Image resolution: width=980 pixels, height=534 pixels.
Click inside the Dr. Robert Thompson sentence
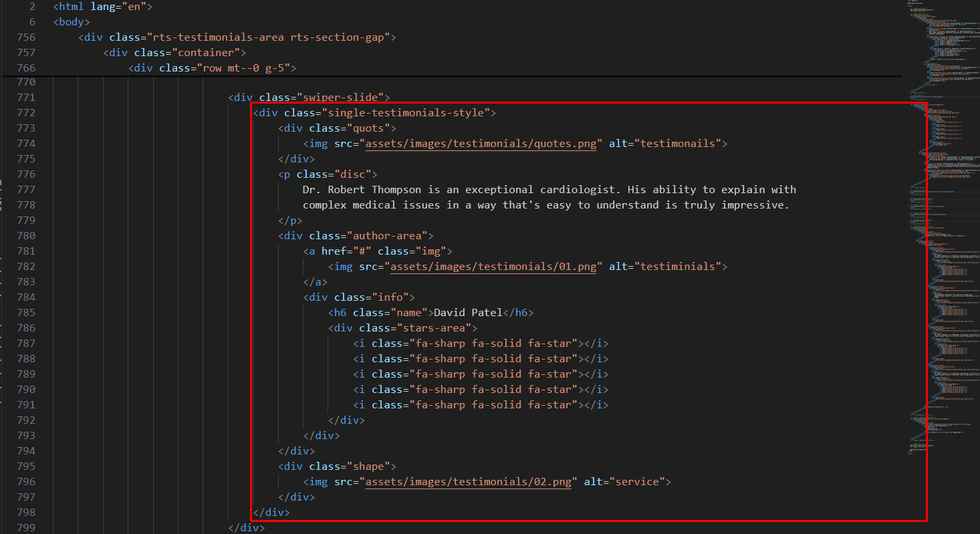pyautogui.click(x=468, y=190)
